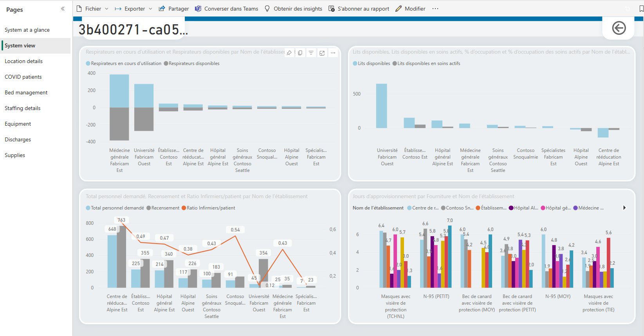644x336 pixels.
Task: Pin the respirators visual
Action: coord(289,53)
